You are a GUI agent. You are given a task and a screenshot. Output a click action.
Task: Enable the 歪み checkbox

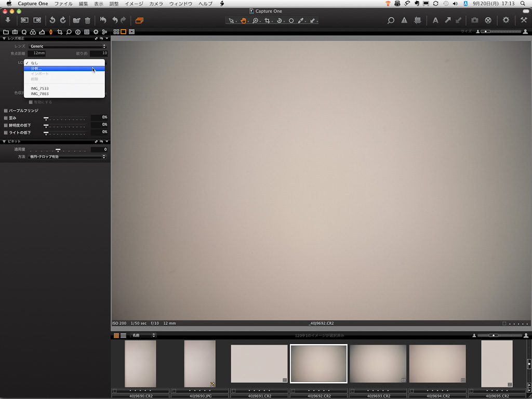(x=6, y=118)
